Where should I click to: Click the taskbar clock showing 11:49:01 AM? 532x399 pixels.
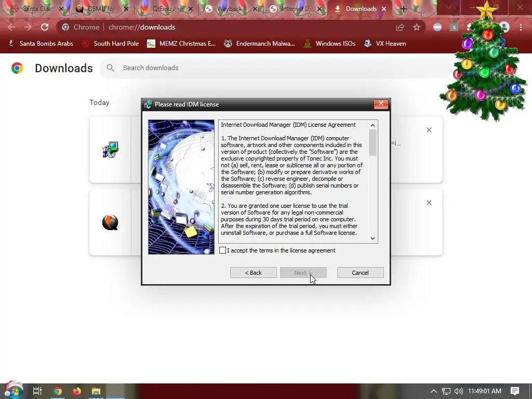pos(485,391)
